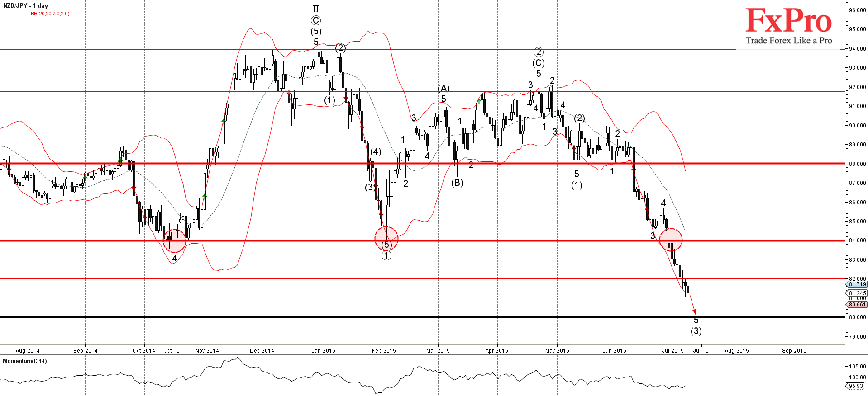Pick the 87.000 price axis label

858,183
